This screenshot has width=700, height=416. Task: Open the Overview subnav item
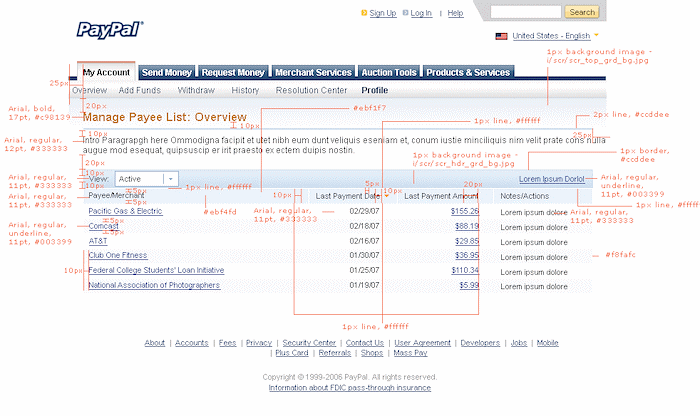89,90
